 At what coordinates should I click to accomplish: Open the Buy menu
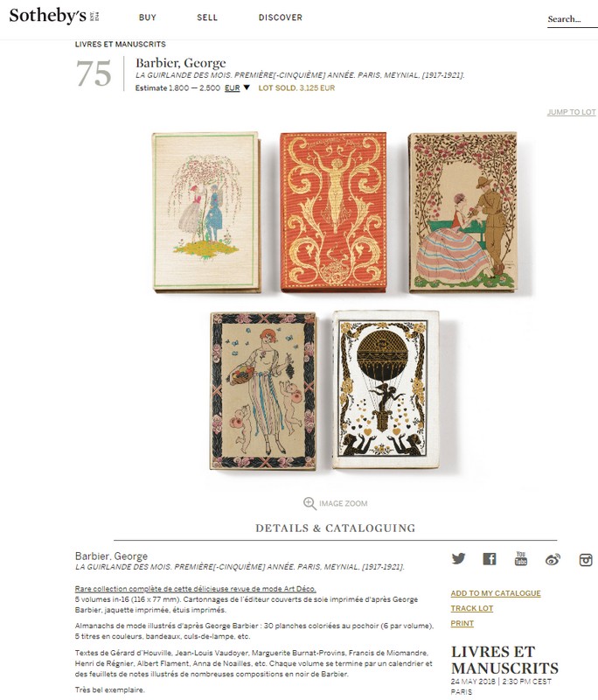(148, 17)
